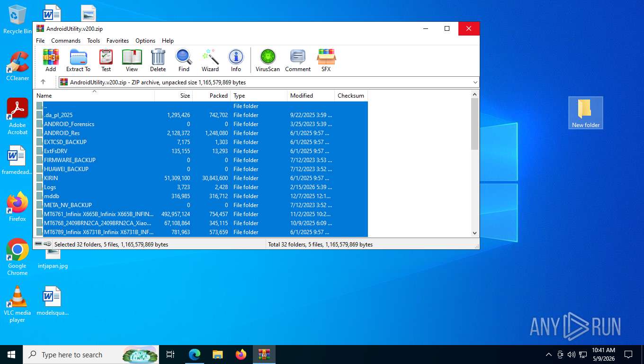
Task: Select the VLC media player shortcut
Action: pyautogui.click(x=18, y=304)
